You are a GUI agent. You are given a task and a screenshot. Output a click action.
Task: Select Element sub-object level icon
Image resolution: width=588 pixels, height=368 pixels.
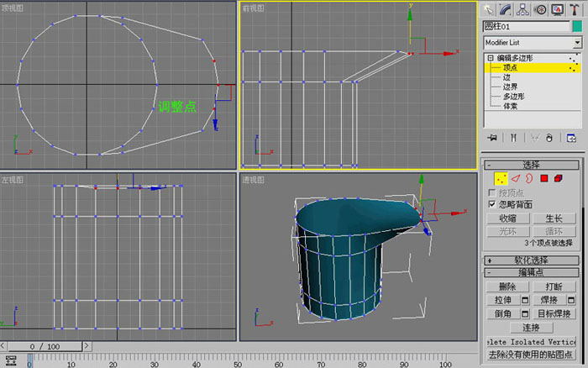point(559,179)
